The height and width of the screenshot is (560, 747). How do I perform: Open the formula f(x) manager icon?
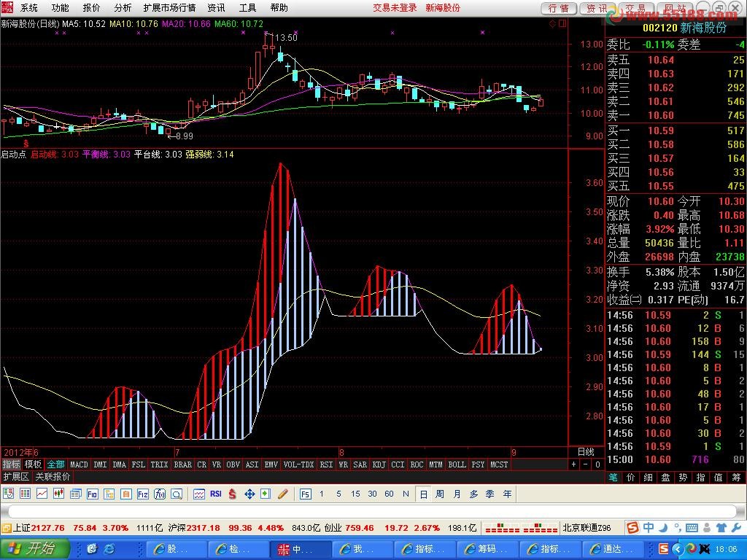point(160,494)
